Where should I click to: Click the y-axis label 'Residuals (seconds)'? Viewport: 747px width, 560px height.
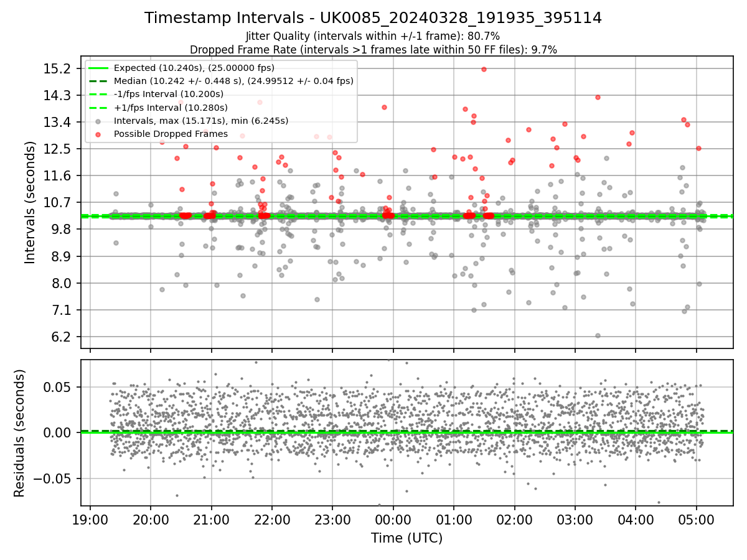[x=20, y=433]
